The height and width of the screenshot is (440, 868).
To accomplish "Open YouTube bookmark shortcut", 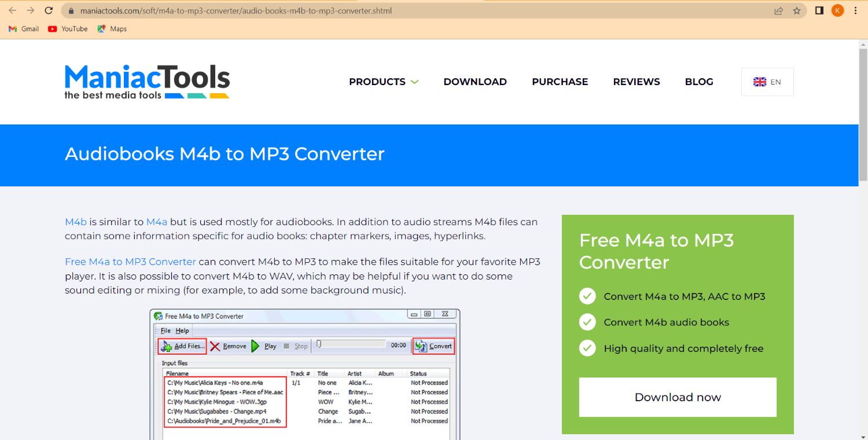I will tap(68, 29).
